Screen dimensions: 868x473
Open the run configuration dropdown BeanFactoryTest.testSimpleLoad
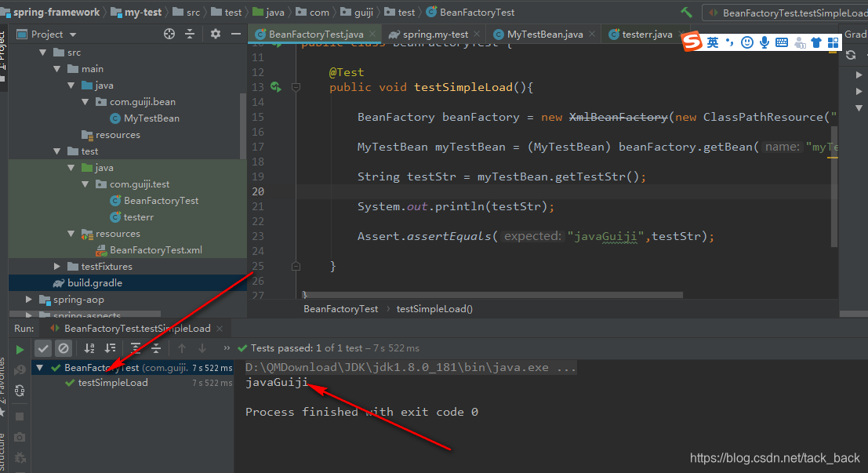(x=786, y=13)
